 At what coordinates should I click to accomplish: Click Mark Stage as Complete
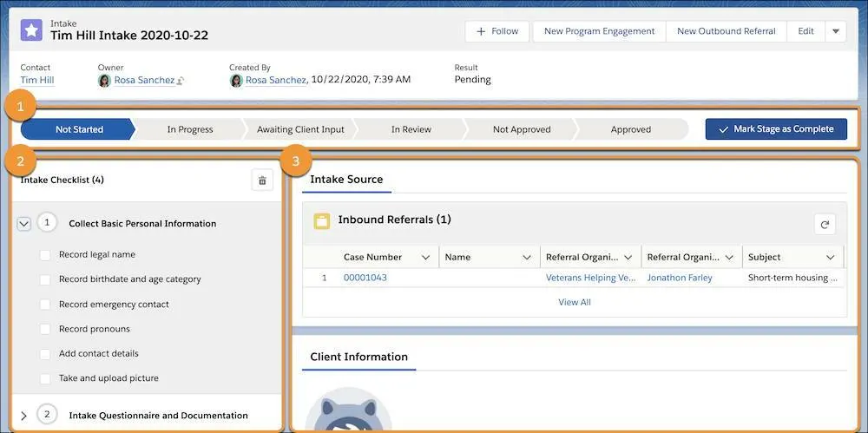coord(776,129)
